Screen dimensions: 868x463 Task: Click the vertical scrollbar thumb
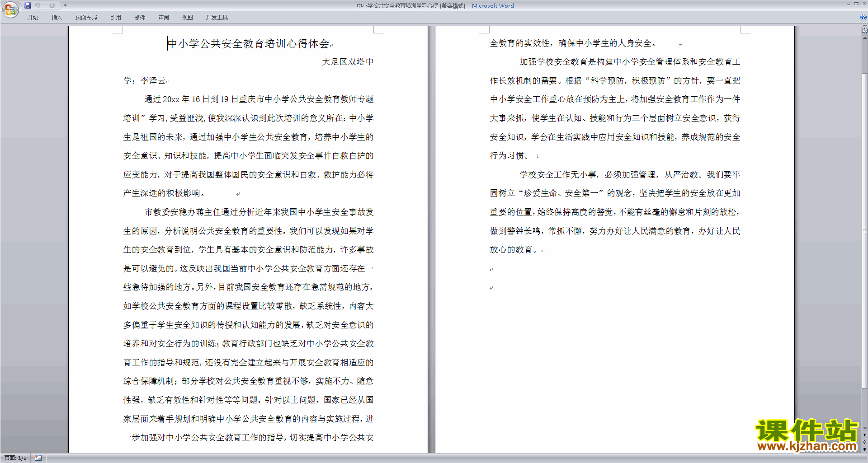(x=864, y=230)
